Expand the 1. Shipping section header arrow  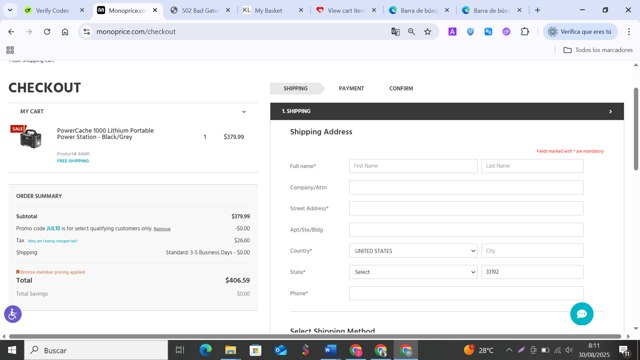[x=610, y=111]
